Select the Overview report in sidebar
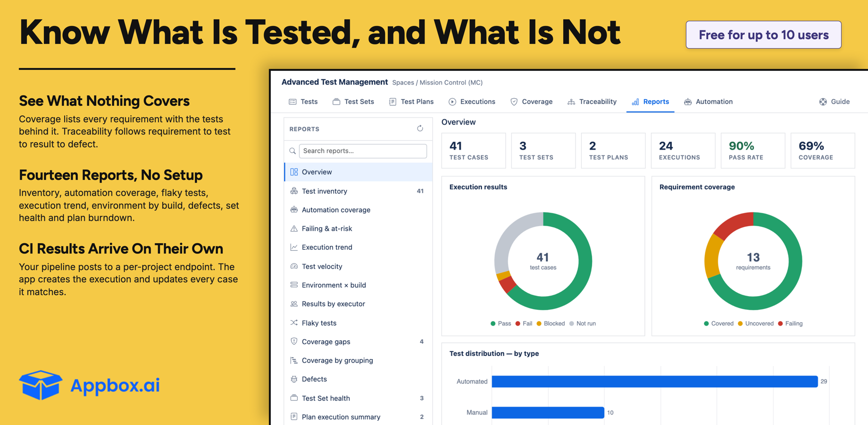The height and width of the screenshot is (425, 868). point(359,172)
